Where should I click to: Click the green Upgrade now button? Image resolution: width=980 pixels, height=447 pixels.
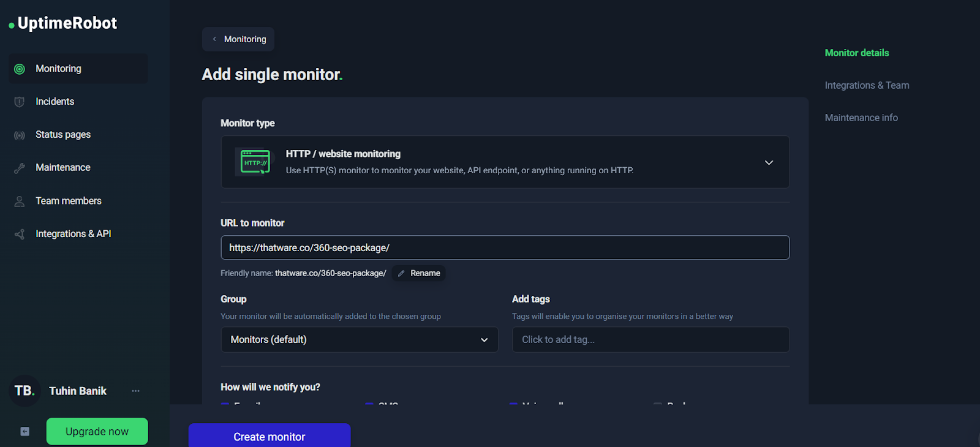pos(97,432)
